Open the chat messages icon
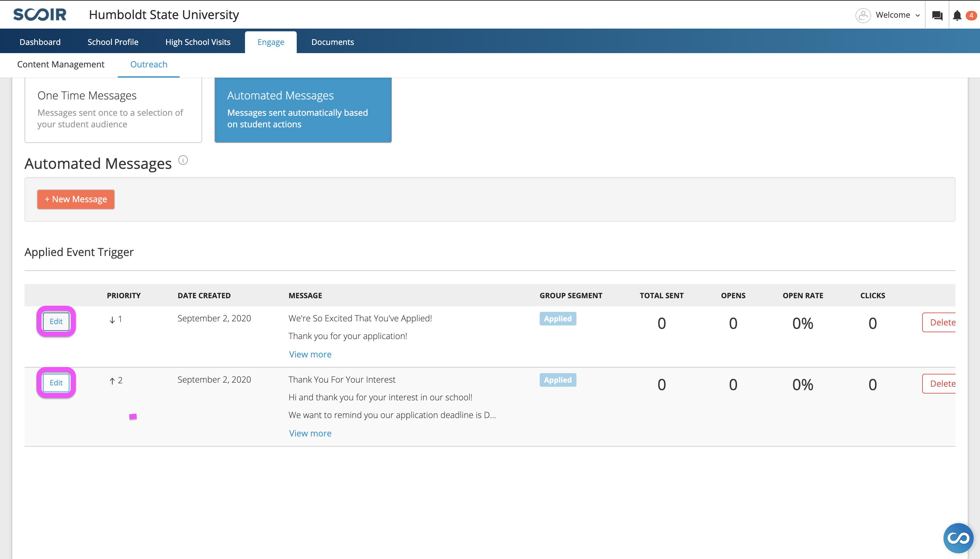The height and width of the screenshot is (559, 980). pyautogui.click(x=937, y=15)
